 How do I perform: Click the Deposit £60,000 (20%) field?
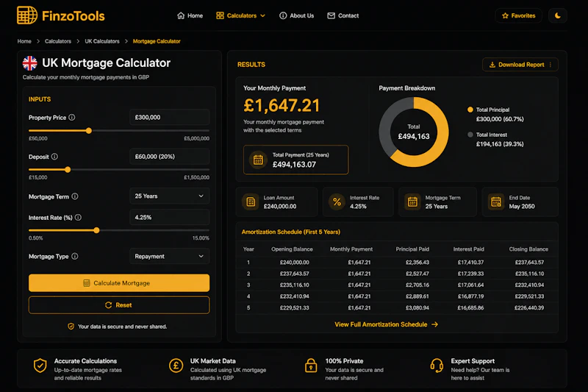click(170, 157)
